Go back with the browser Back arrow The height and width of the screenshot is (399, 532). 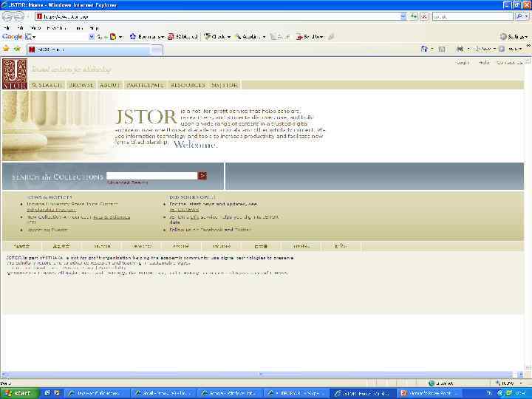point(7,16)
